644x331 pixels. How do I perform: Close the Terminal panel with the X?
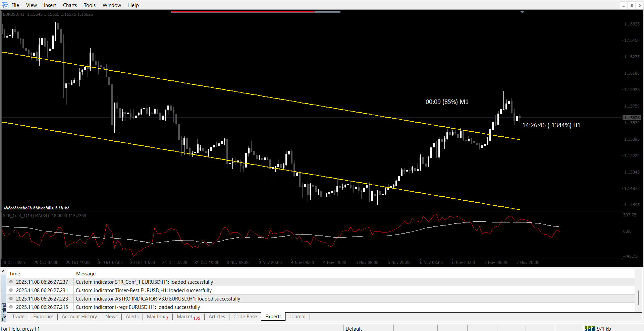click(x=3, y=271)
